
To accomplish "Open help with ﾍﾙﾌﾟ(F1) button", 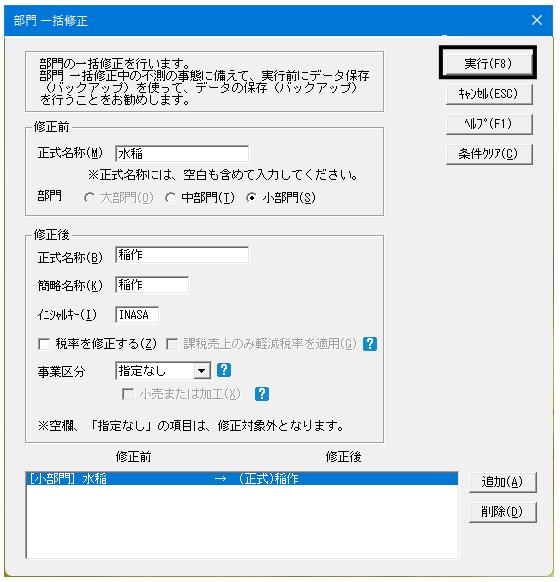I will click(489, 124).
